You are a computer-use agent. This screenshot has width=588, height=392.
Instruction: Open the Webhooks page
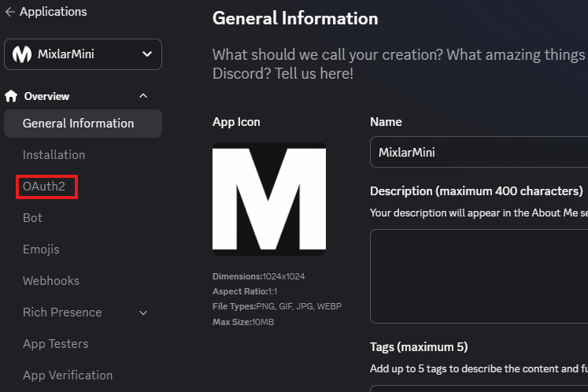coord(51,281)
